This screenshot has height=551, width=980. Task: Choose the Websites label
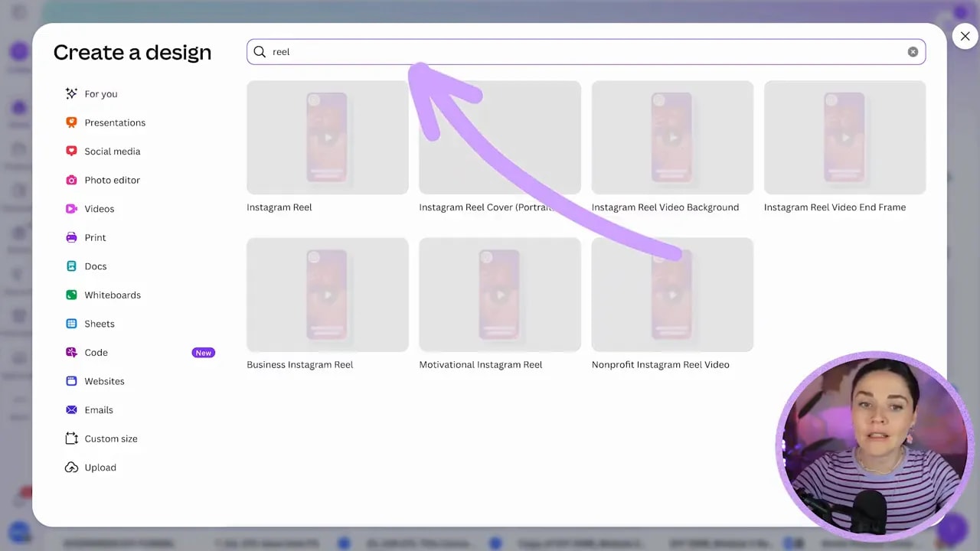(x=104, y=380)
